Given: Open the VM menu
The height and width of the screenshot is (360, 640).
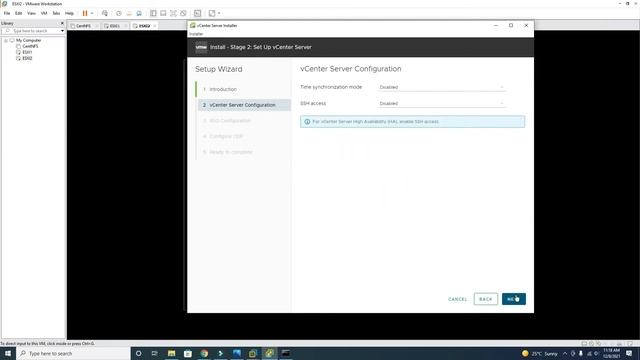Looking at the screenshot, I should [44, 13].
